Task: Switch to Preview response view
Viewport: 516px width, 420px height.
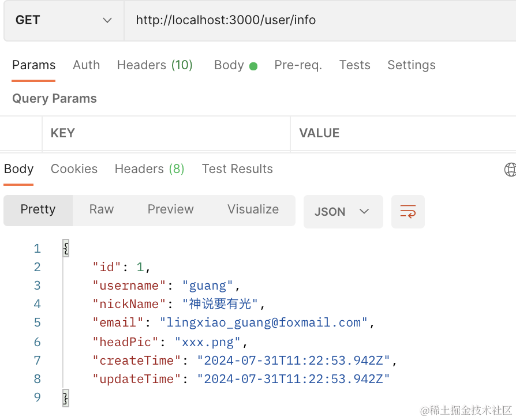Action: pos(170,209)
